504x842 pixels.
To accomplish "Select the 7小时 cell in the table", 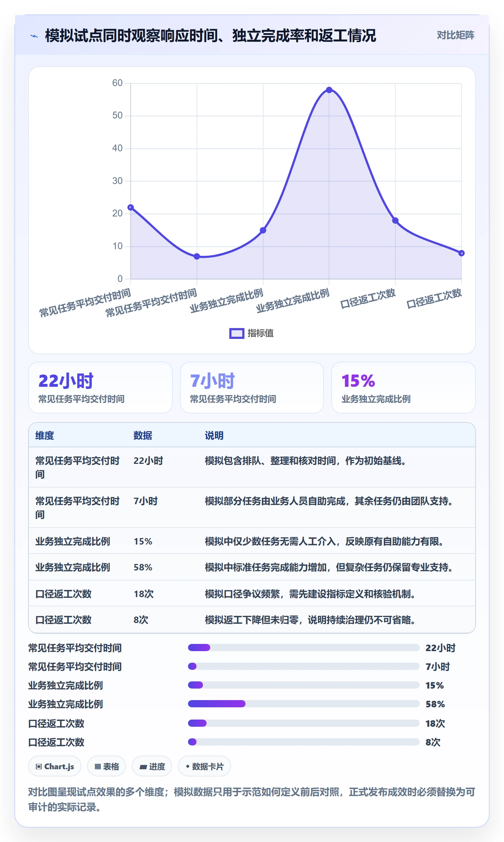I will 146,501.
